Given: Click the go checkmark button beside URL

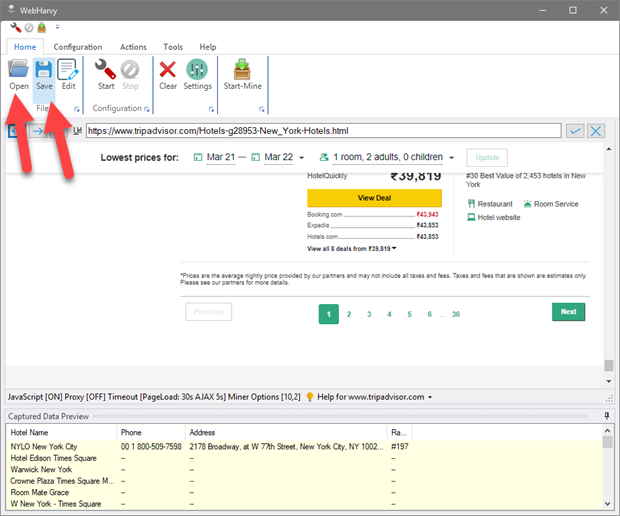Looking at the screenshot, I should tap(575, 131).
